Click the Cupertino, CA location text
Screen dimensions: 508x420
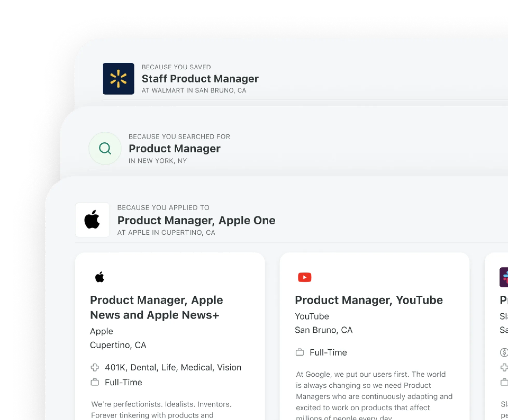click(x=118, y=345)
